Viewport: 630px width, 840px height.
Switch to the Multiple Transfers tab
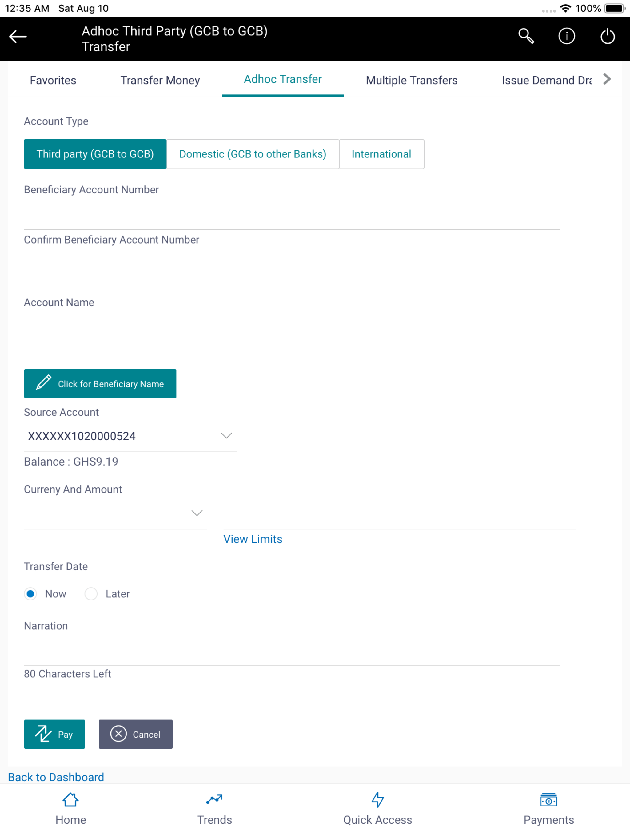click(x=412, y=80)
